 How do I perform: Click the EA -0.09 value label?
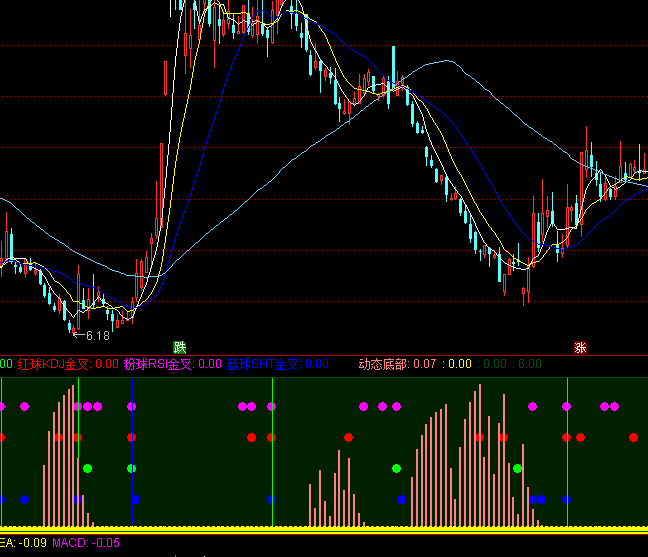[22, 543]
